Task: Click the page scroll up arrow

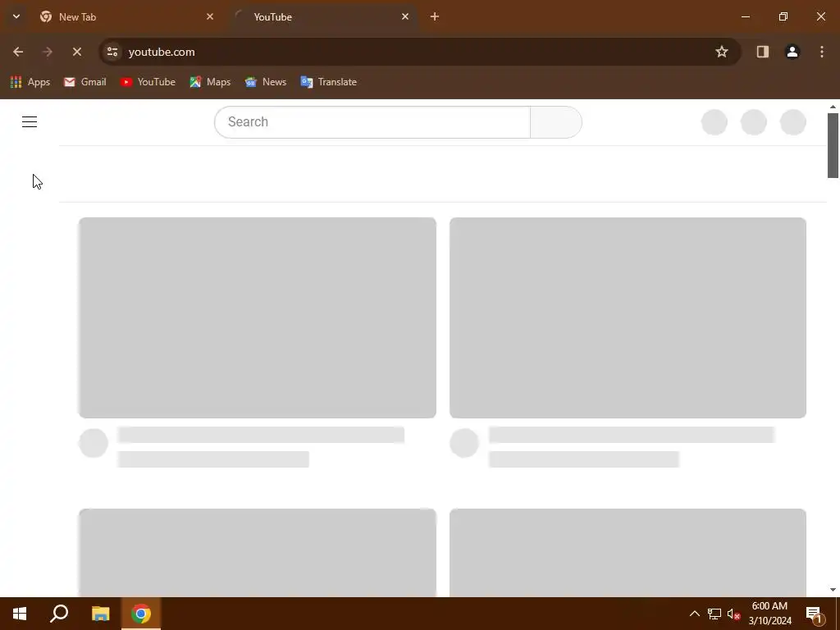Action: pyautogui.click(x=833, y=107)
